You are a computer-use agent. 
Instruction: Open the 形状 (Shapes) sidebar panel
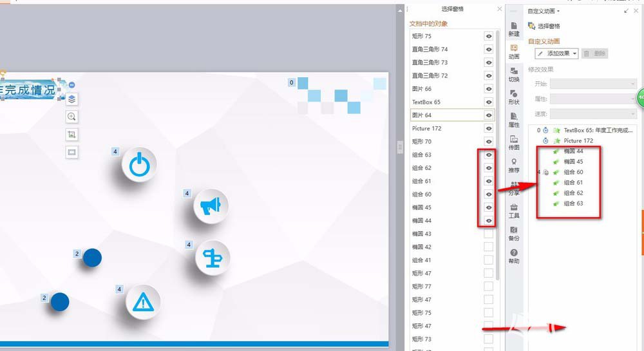coord(514,97)
